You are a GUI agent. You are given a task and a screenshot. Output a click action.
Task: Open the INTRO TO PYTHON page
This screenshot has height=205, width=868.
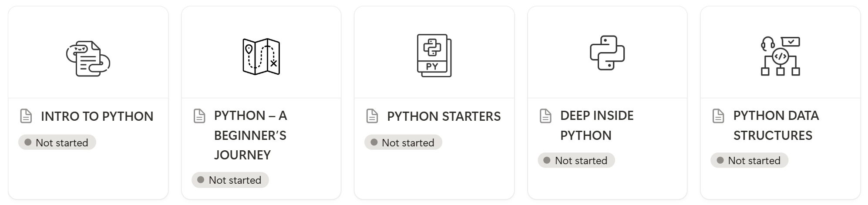click(97, 116)
